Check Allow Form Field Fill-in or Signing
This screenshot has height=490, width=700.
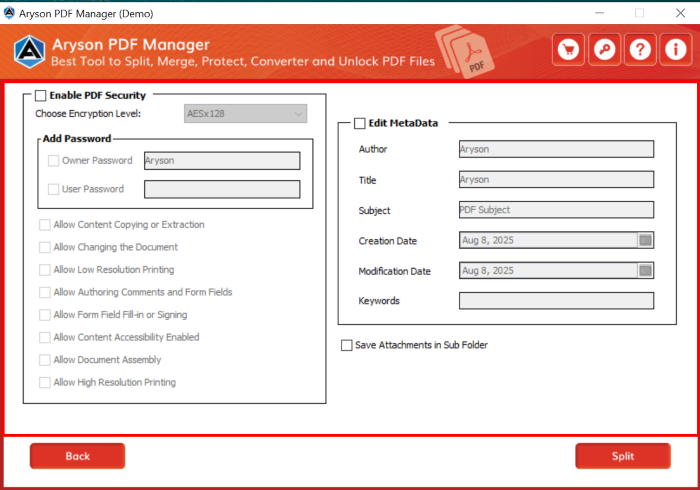(x=45, y=315)
